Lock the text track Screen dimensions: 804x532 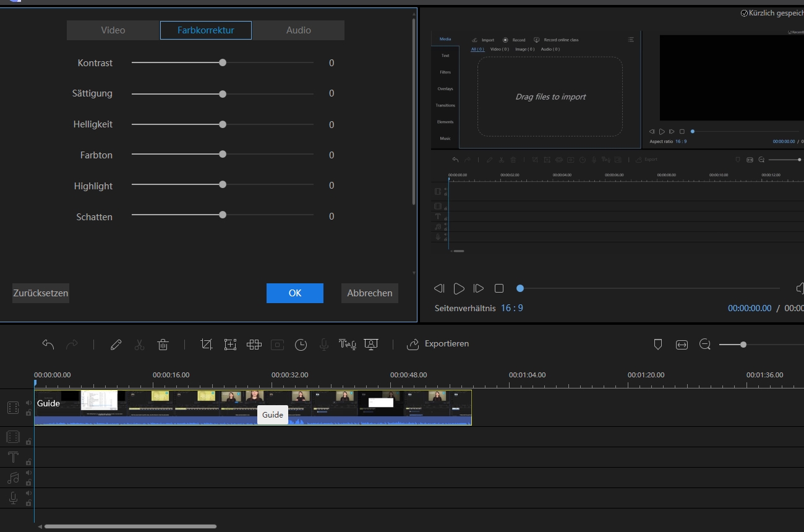coord(28,462)
